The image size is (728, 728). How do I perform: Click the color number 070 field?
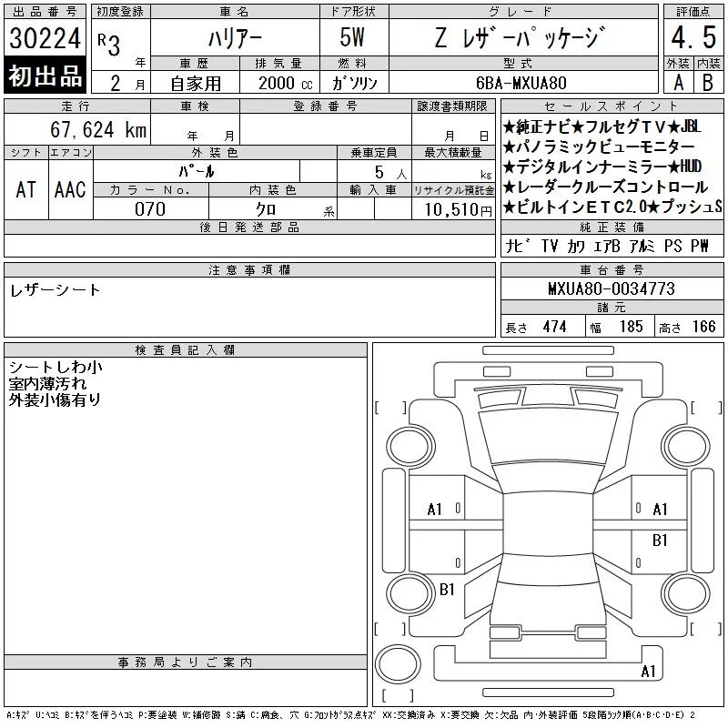(150, 209)
